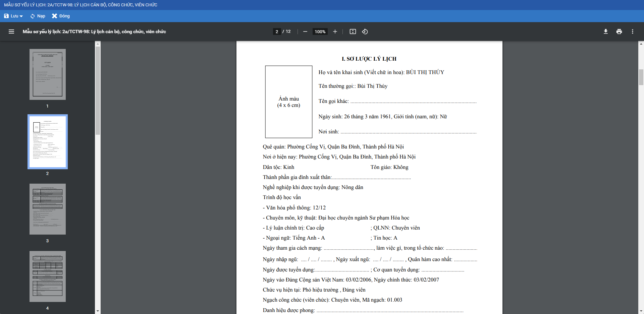Click the main document vertical scrollbar thumb
The width and height of the screenshot is (644, 314).
(x=641, y=77)
